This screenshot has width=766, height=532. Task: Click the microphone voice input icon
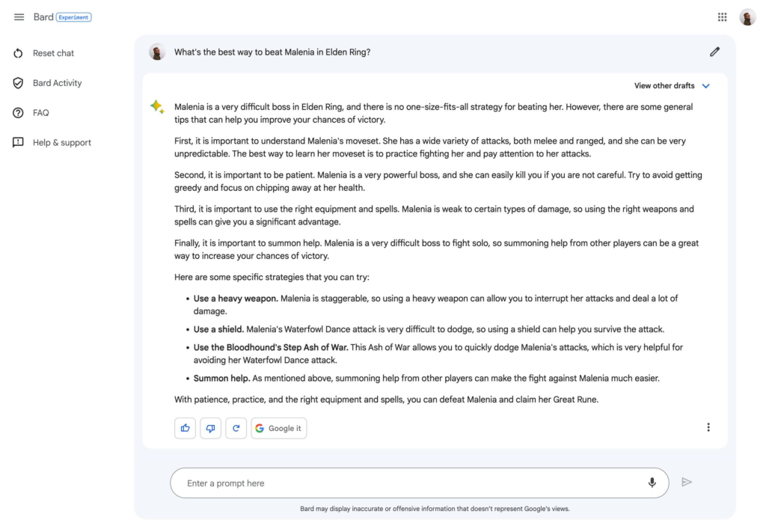click(652, 483)
